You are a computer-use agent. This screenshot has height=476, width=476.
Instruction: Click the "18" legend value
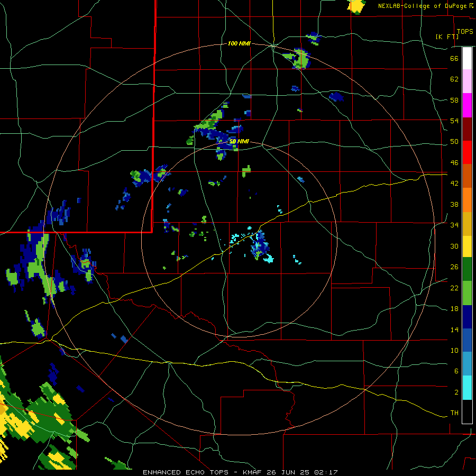tap(454, 309)
